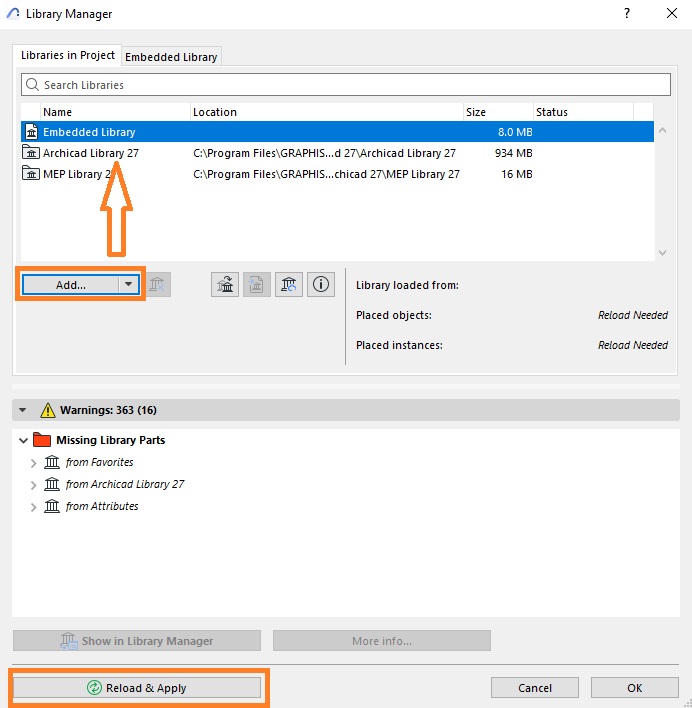The image size is (692, 708).
Task: Click the migrate library arrow icon button
Action: point(225,284)
